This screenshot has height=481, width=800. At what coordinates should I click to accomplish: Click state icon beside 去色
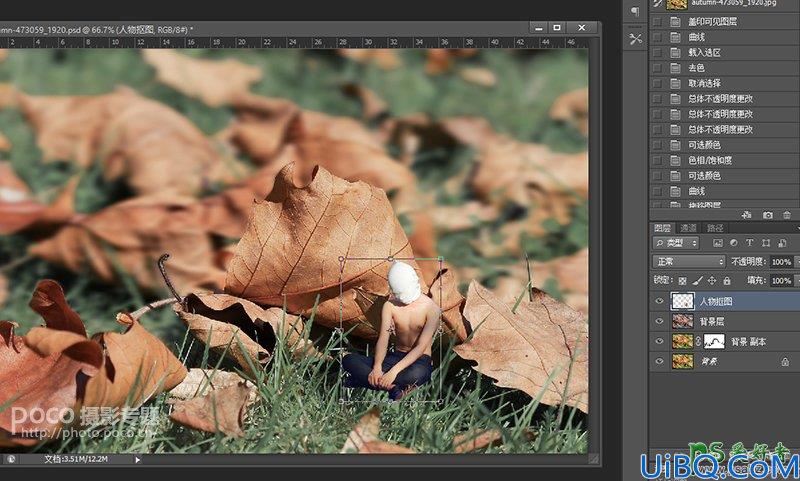[676, 68]
